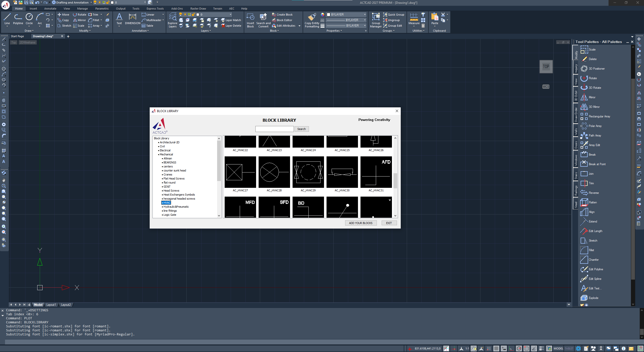Click the color wheel swatch in Properties
The height and width of the screenshot is (352, 644).
coord(323,15)
